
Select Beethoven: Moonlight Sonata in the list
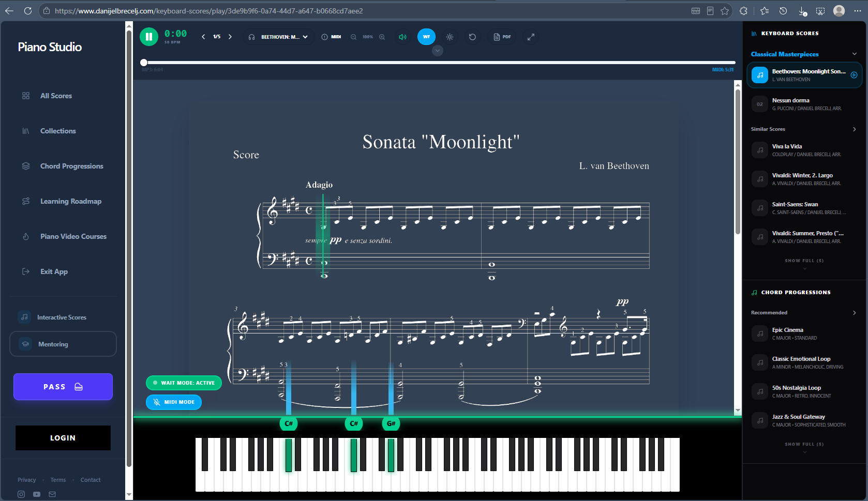click(804, 75)
